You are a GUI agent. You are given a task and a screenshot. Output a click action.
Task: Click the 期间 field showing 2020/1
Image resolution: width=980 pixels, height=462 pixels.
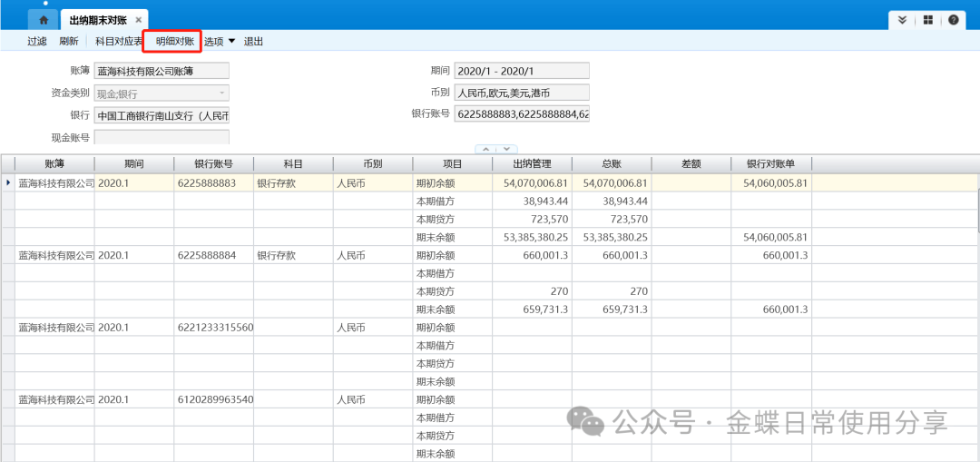pyautogui.click(x=522, y=71)
